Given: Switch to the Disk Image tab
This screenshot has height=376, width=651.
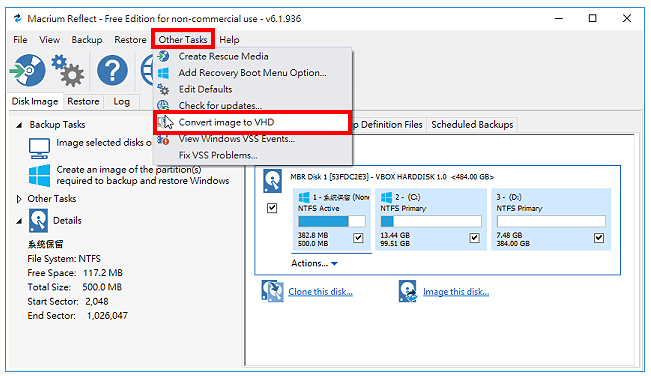Looking at the screenshot, I should click(35, 102).
